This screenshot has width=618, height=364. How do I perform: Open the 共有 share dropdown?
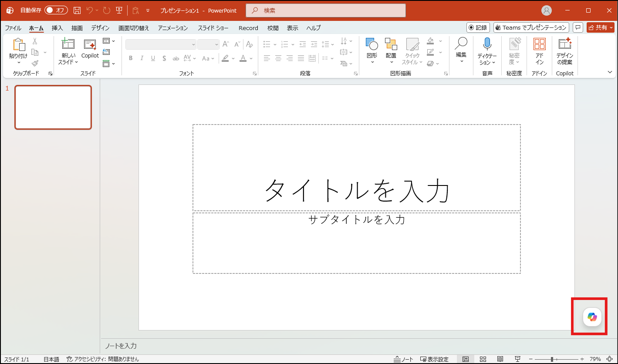point(600,27)
